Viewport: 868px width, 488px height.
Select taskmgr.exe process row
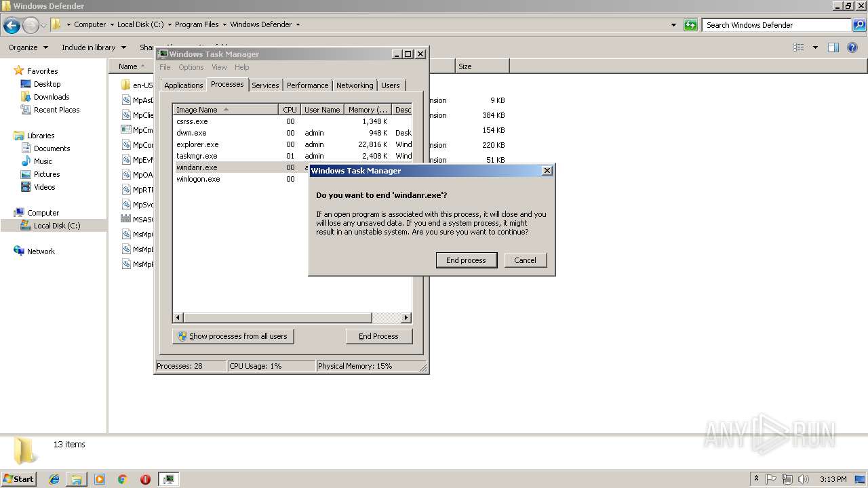click(292, 156)
